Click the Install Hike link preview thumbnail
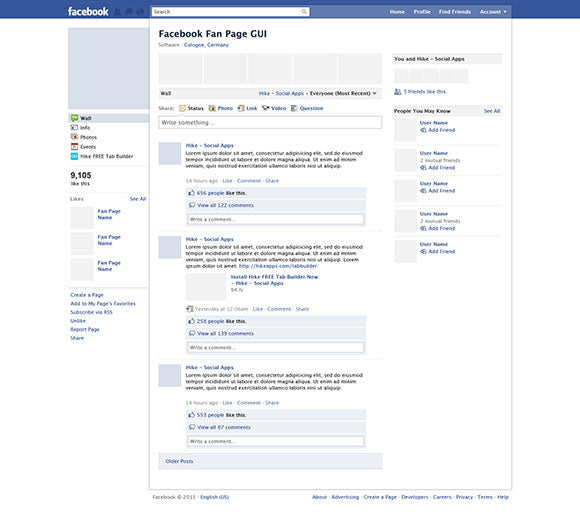Viewport: 580px width, 521px height. (206, 287)
